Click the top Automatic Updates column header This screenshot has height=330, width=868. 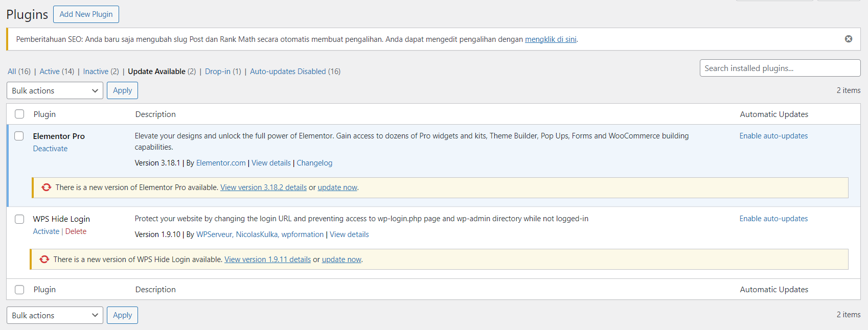coord(774,114)
